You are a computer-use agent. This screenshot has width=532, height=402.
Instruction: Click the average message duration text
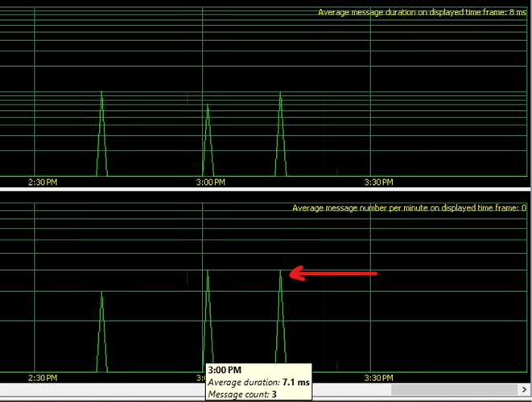click(x=422, y=12)
